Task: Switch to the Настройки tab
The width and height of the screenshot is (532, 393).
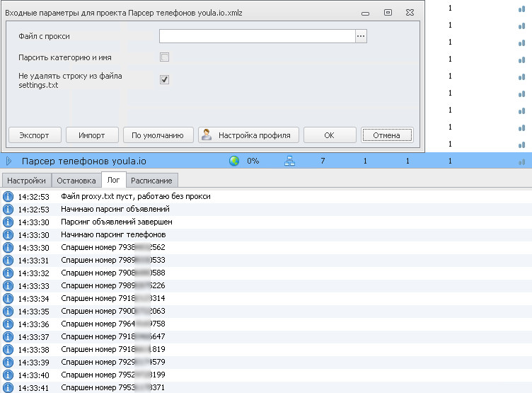Action: tap(27, 181)
